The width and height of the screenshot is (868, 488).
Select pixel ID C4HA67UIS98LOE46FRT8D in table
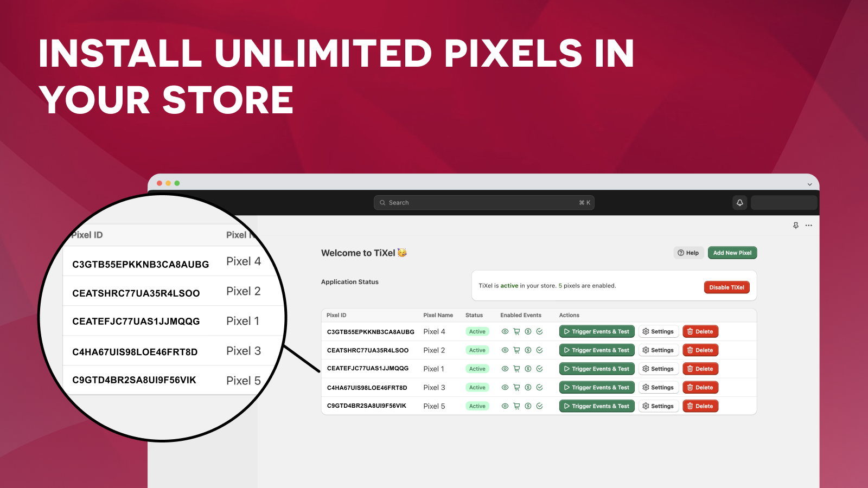pos(367,388)
